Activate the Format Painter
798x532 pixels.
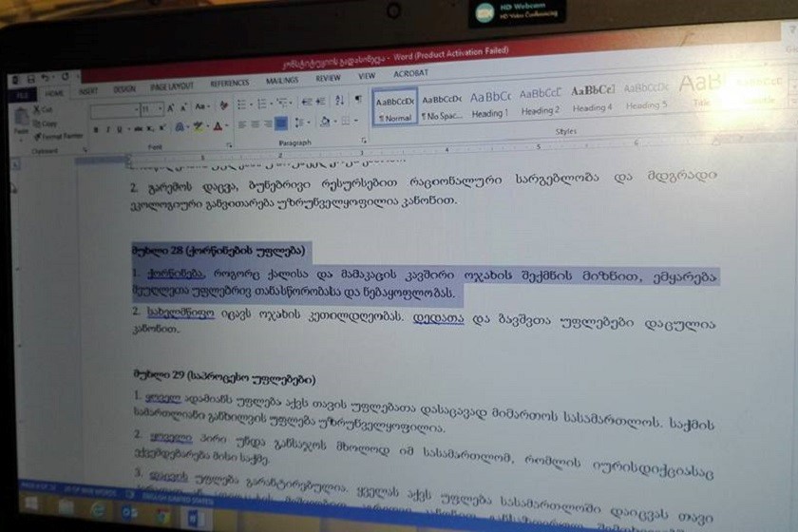point(59,137)
